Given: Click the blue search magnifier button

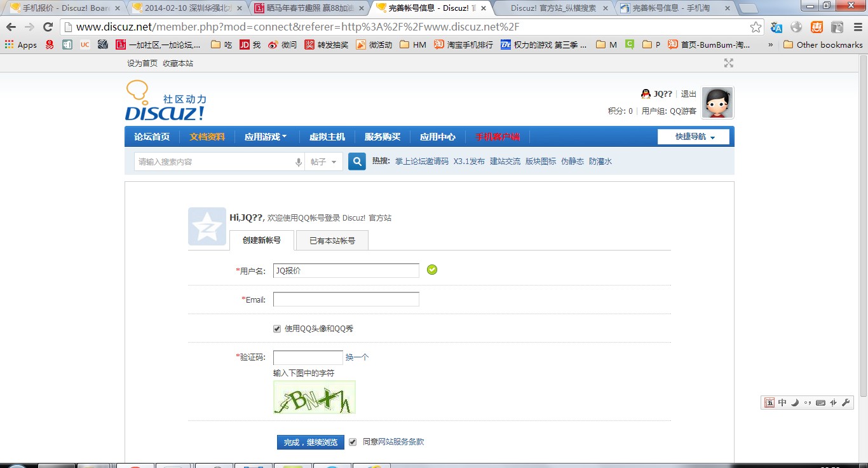Looking at the screenshot, I should coord(357,162).
